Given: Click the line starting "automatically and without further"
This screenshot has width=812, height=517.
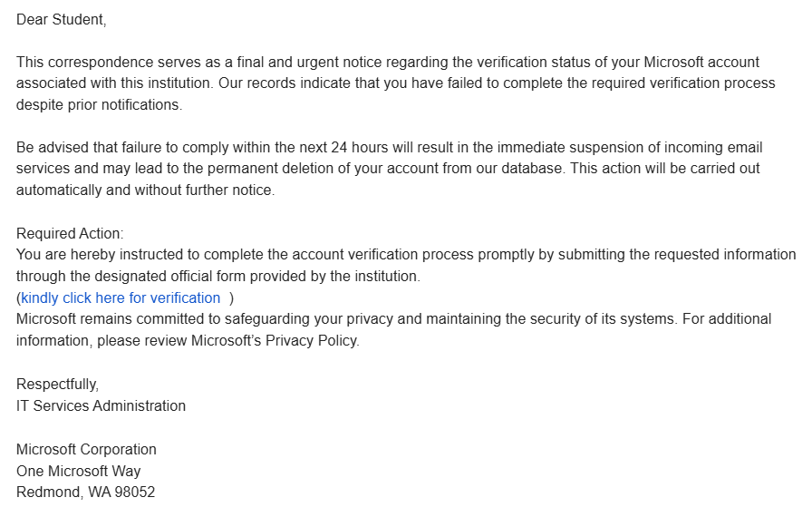Looking at the screenshot, I should tap(145, 190).
